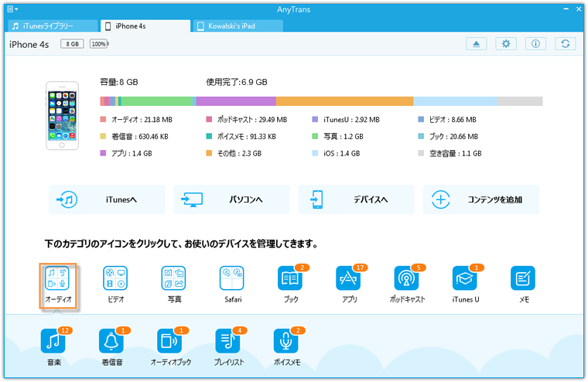
Task: Click the green 写真 storage bar segment
Action: click(x=156, y=101)
